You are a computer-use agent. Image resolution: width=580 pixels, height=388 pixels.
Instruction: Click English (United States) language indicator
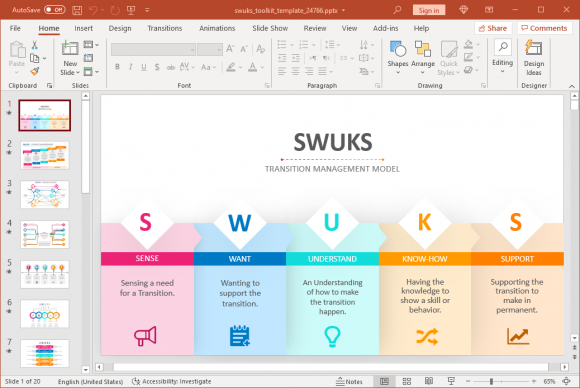click(x=90, y=381)
